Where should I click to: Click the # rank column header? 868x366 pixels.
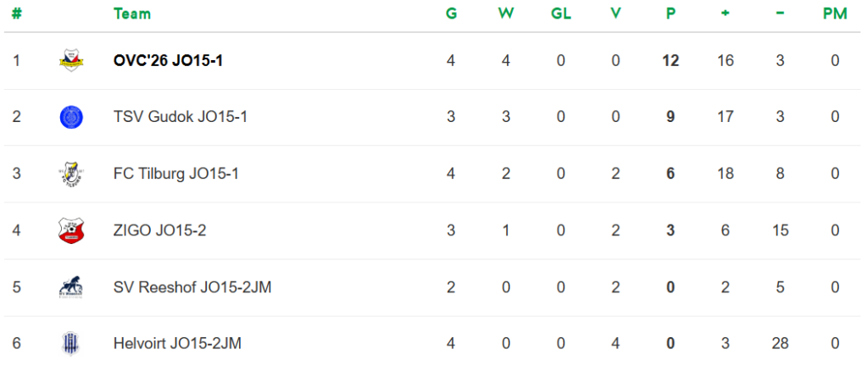[x=16, y=14]
